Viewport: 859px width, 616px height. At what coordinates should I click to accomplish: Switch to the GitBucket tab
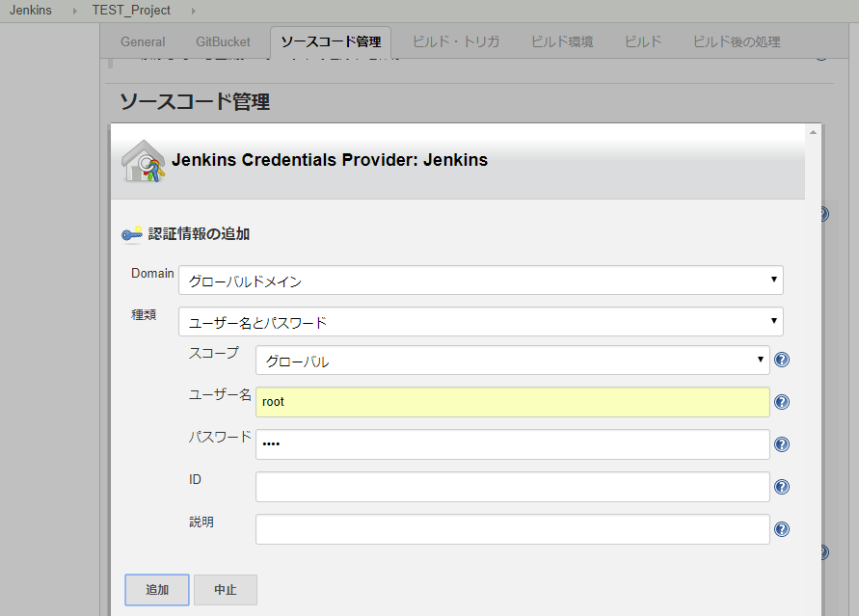tap(223, 41)
